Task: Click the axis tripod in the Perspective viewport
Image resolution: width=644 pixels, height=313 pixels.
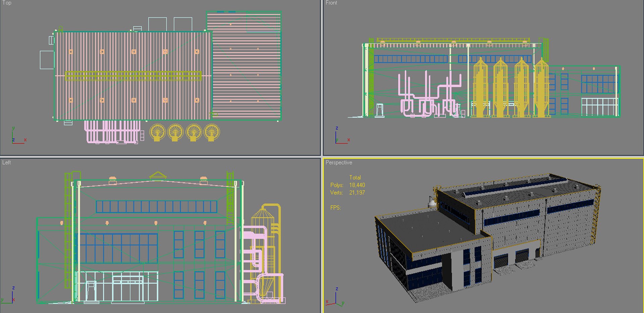Action: pos(335,297)
